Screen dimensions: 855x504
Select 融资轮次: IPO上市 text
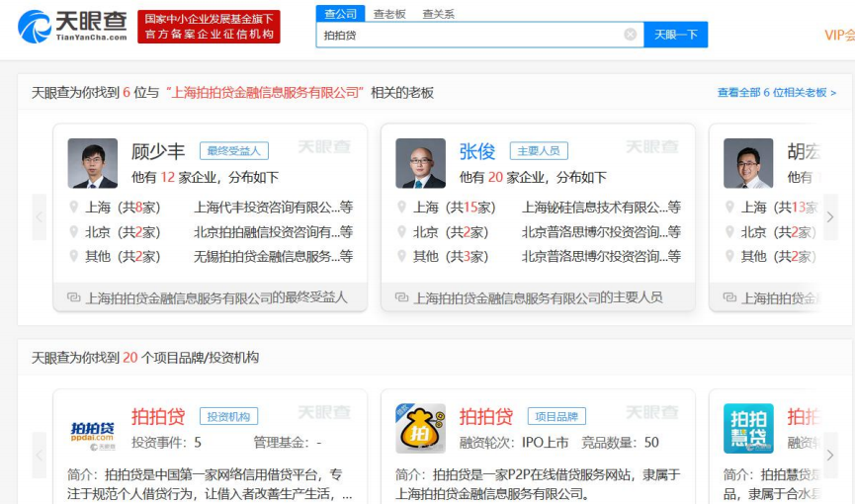coord(514,443)
